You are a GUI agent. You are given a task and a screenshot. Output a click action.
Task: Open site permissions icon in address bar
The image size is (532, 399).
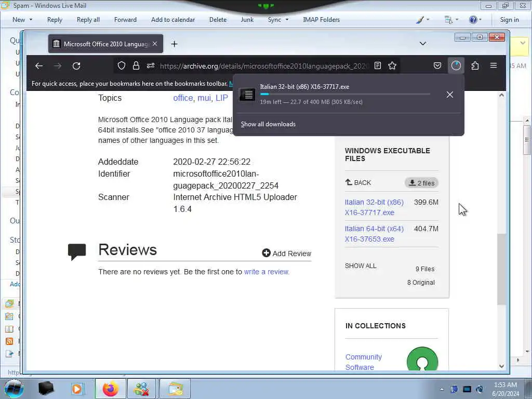[151, 66]
